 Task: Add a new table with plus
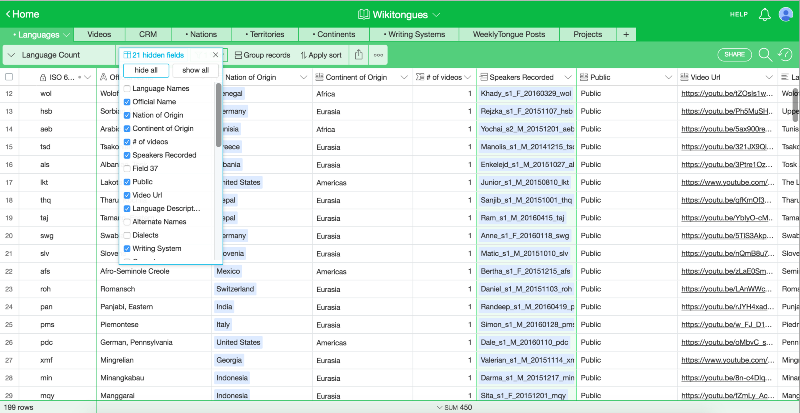627,35
